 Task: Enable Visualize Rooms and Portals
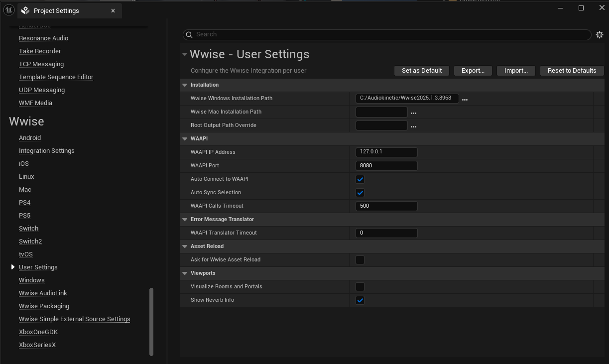[360, 287]
